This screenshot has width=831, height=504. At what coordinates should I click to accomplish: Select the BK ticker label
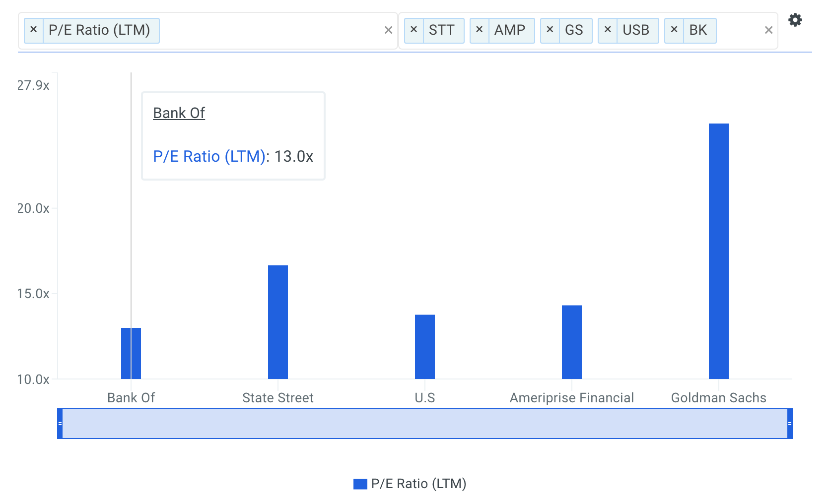698,30
